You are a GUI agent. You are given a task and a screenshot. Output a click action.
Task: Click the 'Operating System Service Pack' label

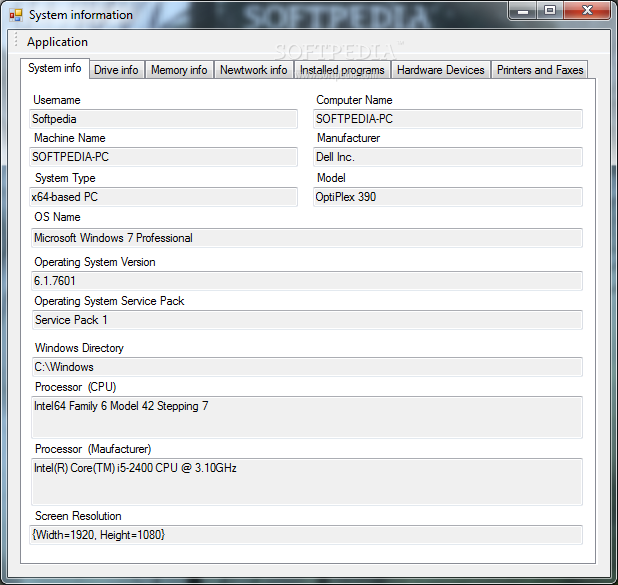[109, 301]
